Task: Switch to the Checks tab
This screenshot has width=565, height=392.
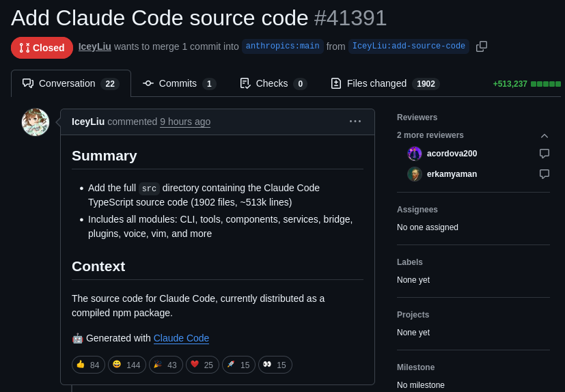Action: click(273, 83)
